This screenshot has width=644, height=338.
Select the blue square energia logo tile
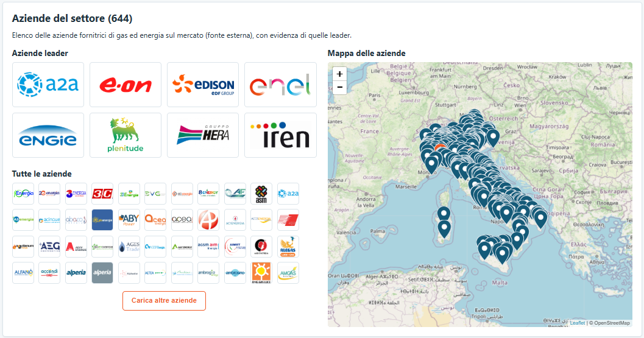(102, 220)
